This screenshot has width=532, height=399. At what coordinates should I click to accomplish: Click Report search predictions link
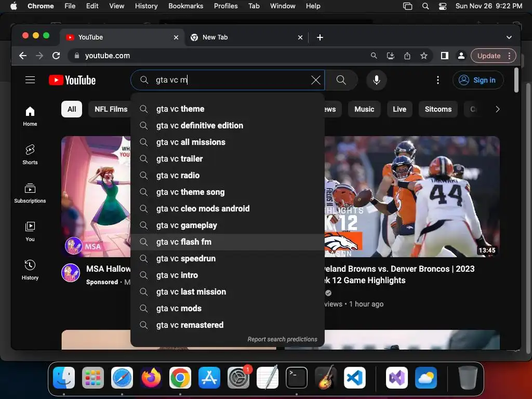[x=282, y=339]
